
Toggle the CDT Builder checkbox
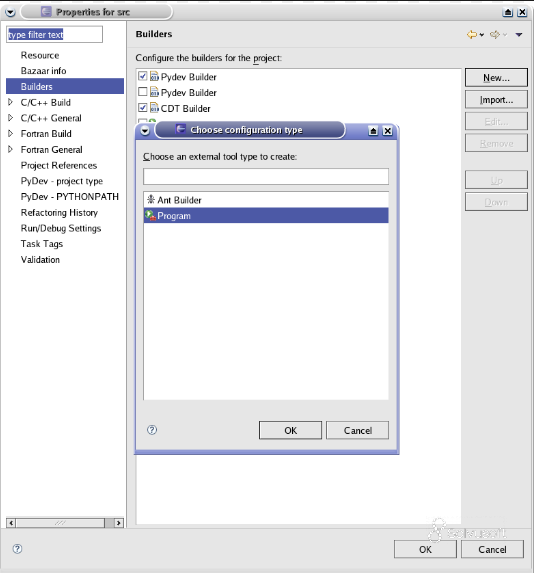pyautogui.click(x=143, y=107)
